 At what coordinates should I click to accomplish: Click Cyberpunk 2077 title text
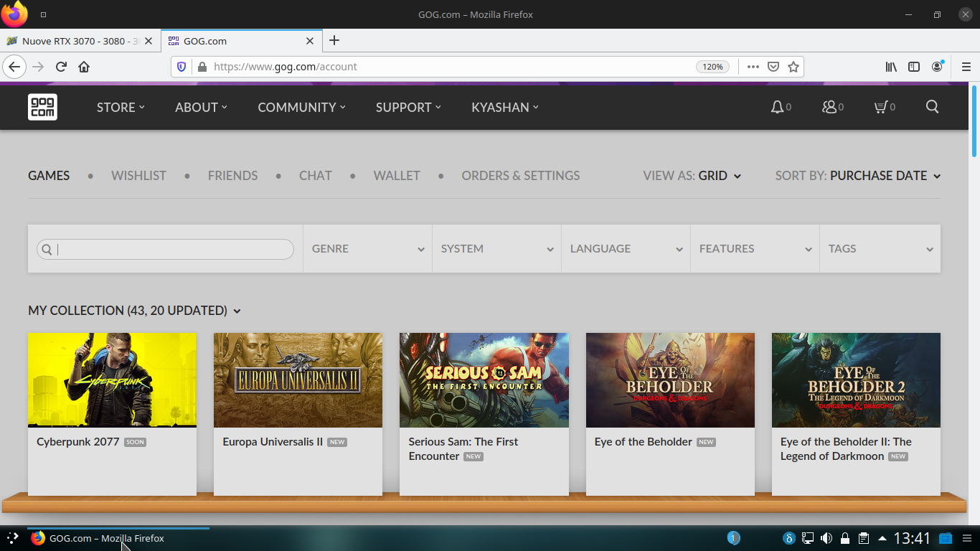tap(78, 442)
